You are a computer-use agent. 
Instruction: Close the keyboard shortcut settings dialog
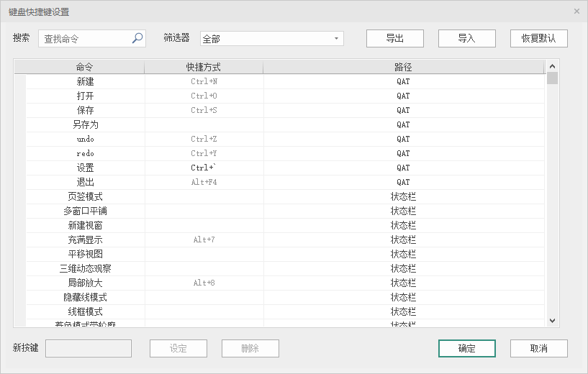click(576, 12)
